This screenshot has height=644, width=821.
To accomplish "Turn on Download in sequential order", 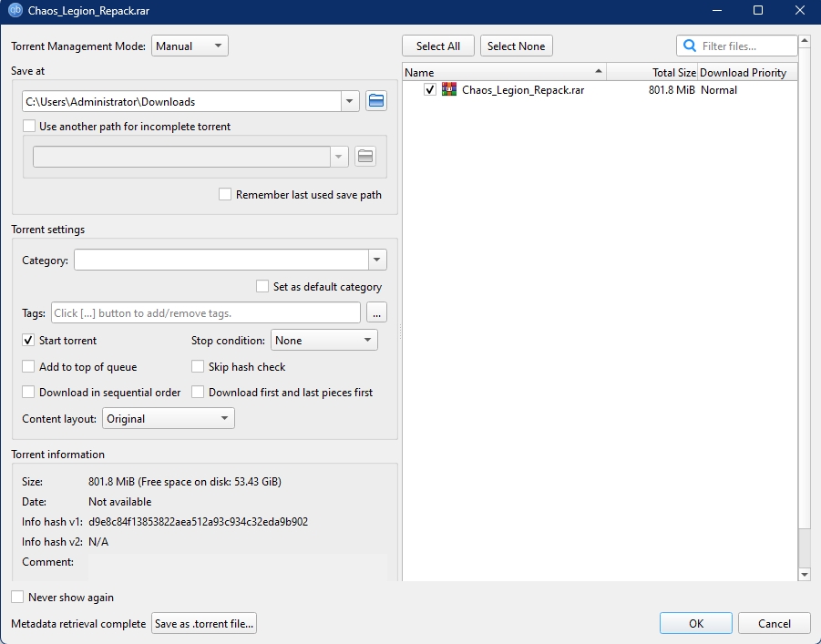I will 28,393.
